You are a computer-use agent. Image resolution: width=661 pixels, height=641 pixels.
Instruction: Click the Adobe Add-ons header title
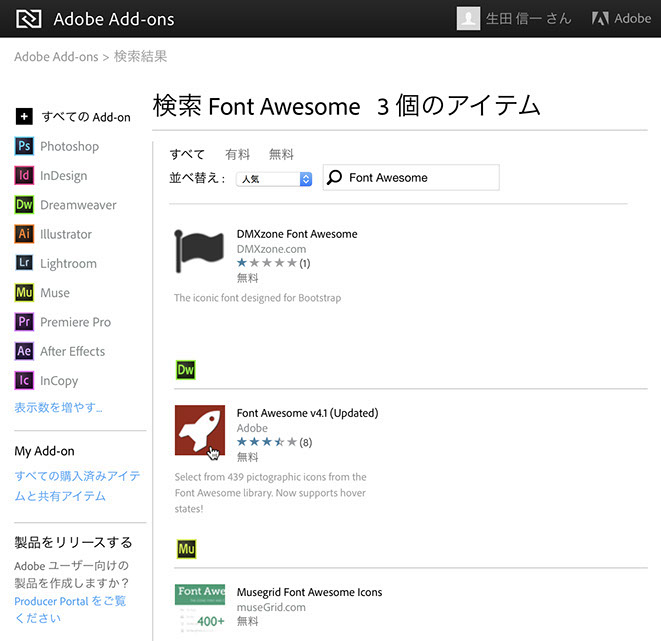pyautogui.click(x=114, y=19)
